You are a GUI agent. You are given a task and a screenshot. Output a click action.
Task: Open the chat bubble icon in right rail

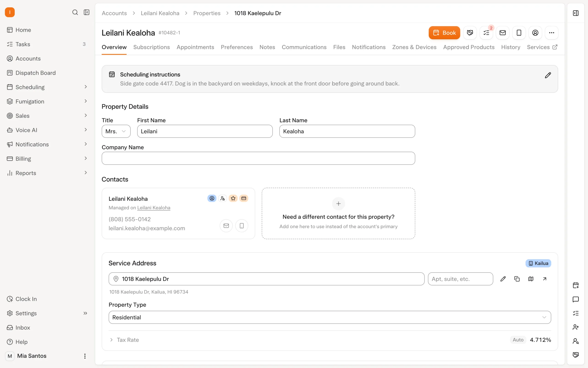point(576,299)
